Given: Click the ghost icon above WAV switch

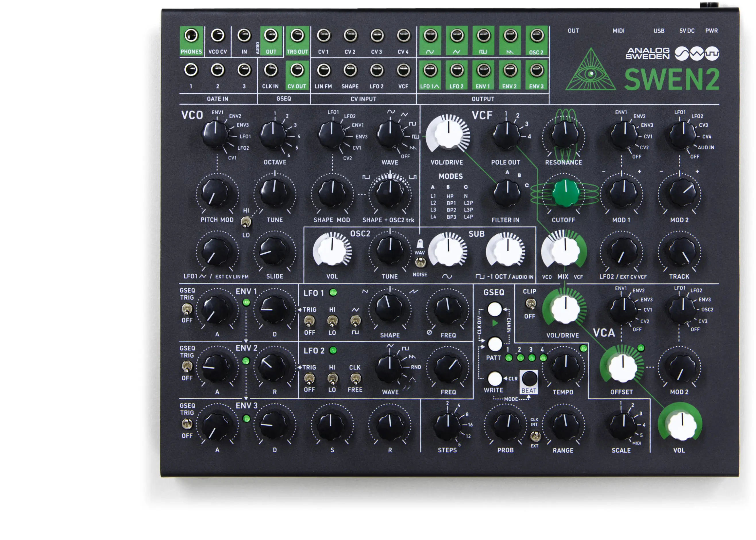Looking at the screenshot, I should (420, 243).
